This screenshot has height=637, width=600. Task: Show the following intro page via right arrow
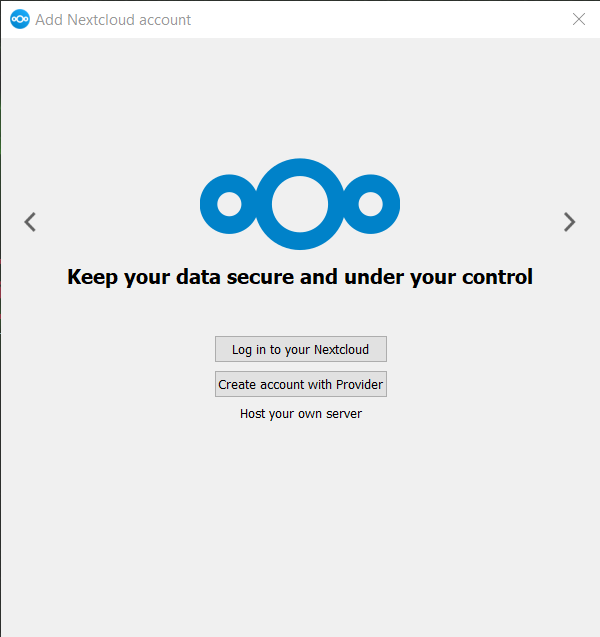click(570, 222)
